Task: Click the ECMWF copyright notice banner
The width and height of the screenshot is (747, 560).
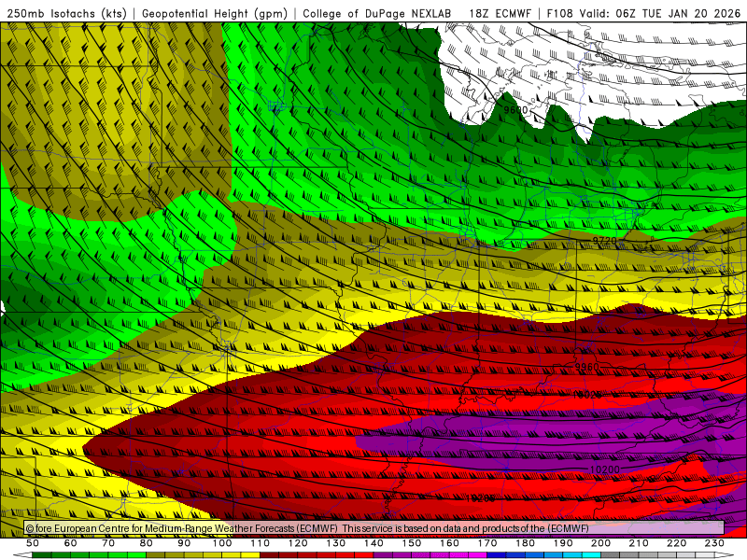Action: [374, 528]
